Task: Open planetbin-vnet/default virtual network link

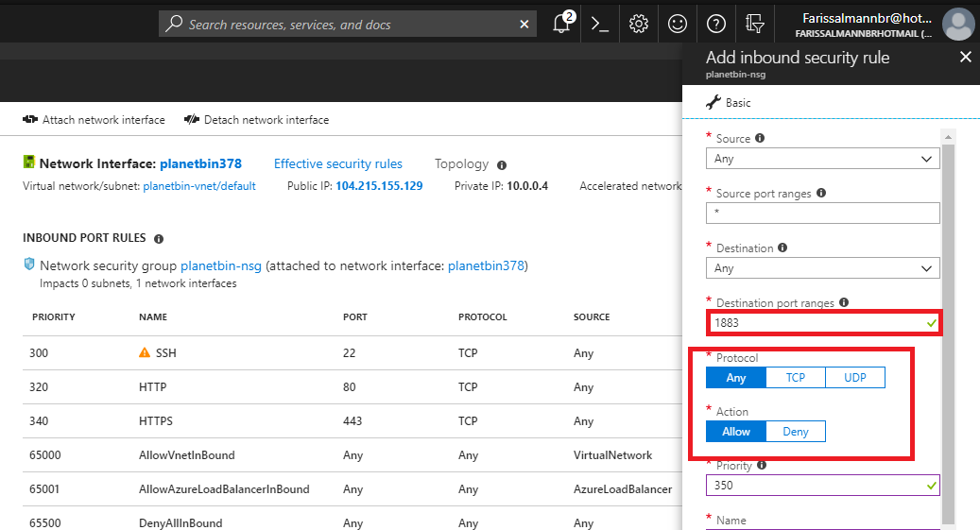Action: point(199,185)
